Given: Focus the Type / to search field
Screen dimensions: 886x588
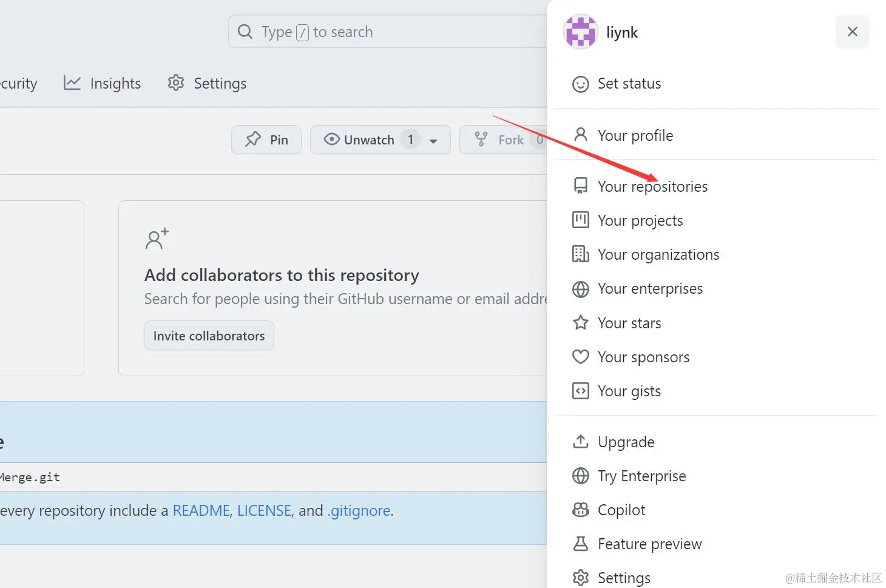Looking at the screenshot, I should coord(388,32).
